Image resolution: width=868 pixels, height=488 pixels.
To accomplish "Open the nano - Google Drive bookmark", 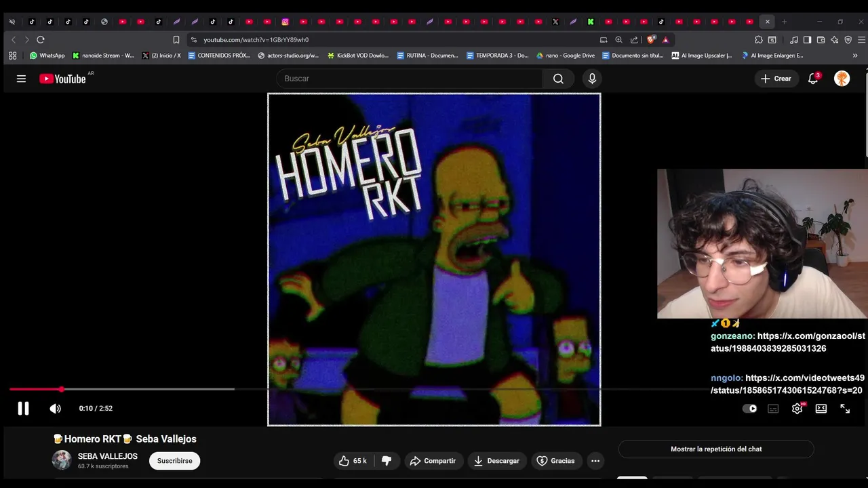I will (x=566, y=56).
